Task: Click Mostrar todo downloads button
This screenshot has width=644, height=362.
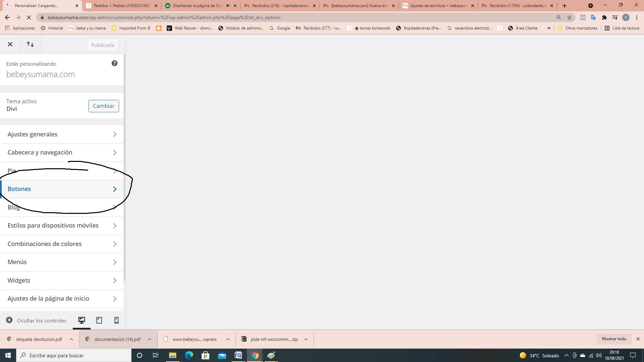Action: tap(614, 339)
